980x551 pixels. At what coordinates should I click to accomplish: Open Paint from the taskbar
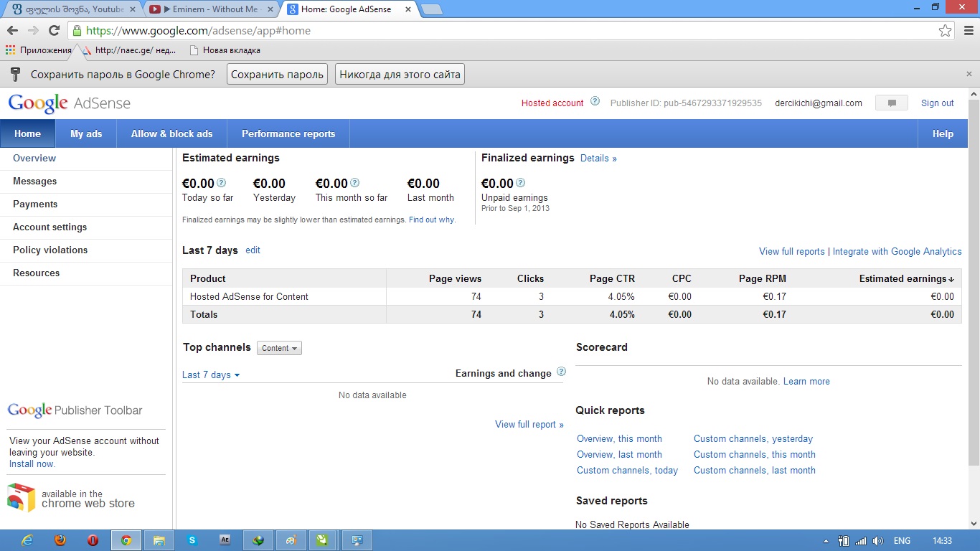point(291,540)
